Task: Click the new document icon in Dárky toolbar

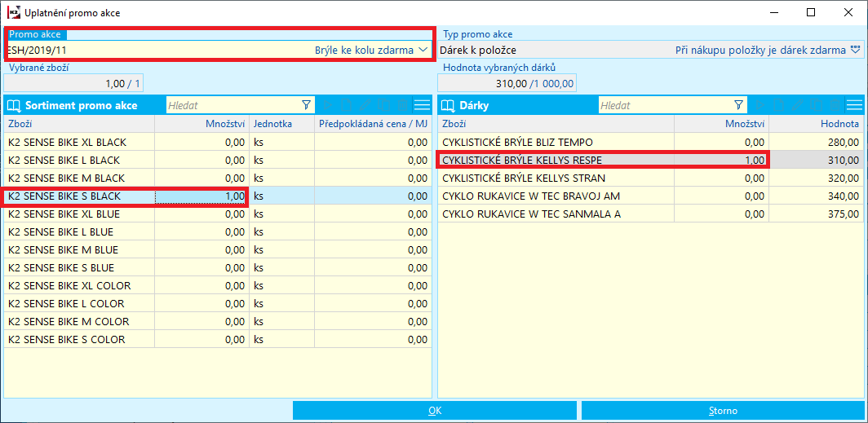Action: click(x=777, y=105)
